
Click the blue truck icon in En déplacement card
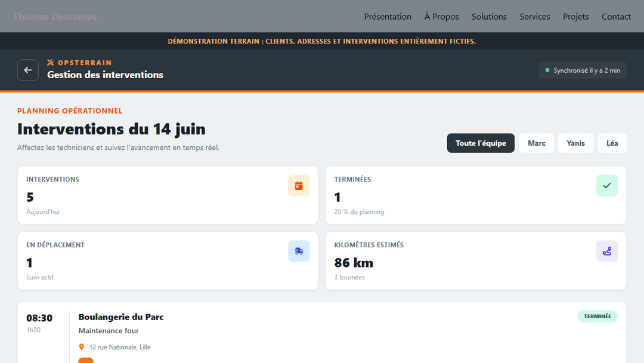coord(299,251)
